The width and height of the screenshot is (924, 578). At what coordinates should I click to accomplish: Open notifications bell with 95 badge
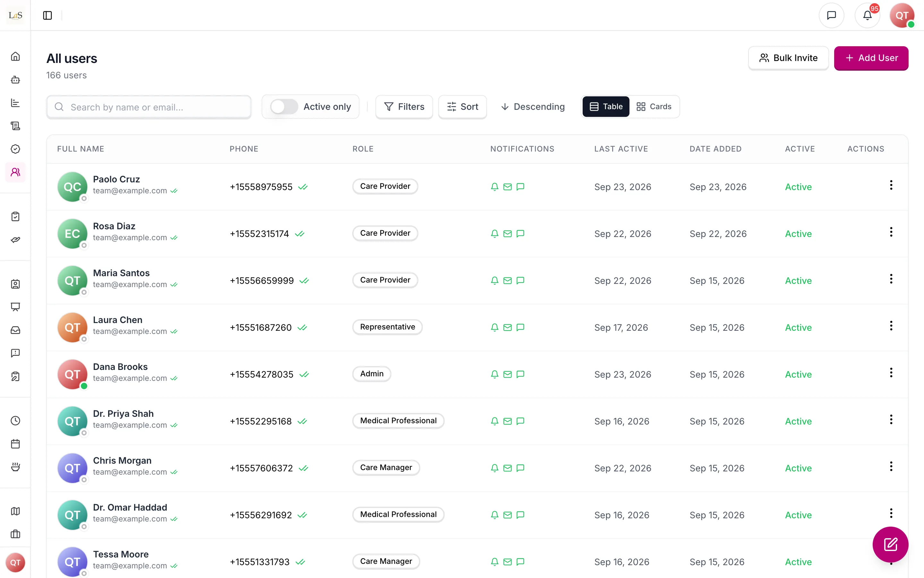[867, 15]
